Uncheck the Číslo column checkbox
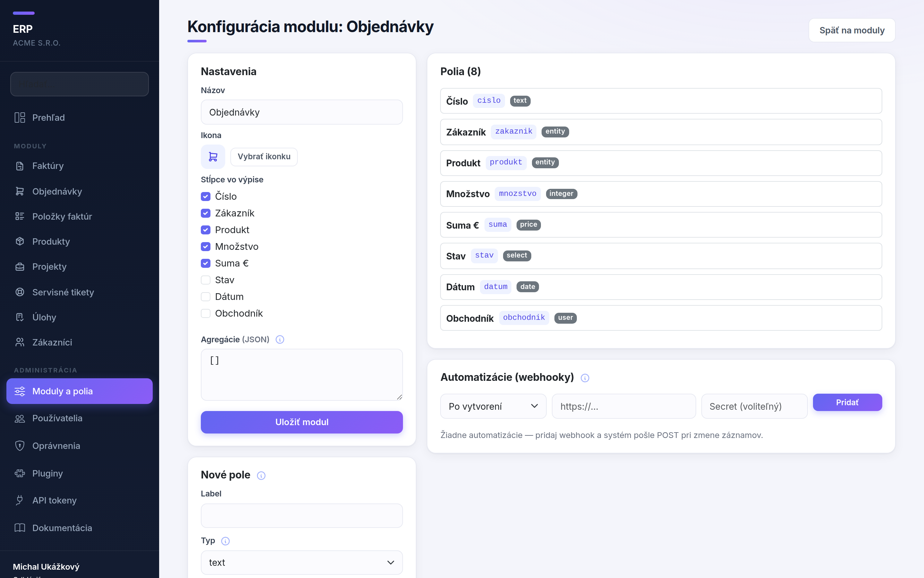 pyautogui.click(x=206, y=197)
